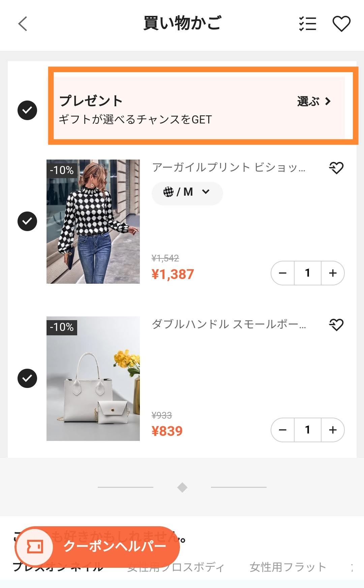The height and width of the screenshot is (588, 364).
Task: Move argyle blouse to wishlist
Action: click(336, 168)
